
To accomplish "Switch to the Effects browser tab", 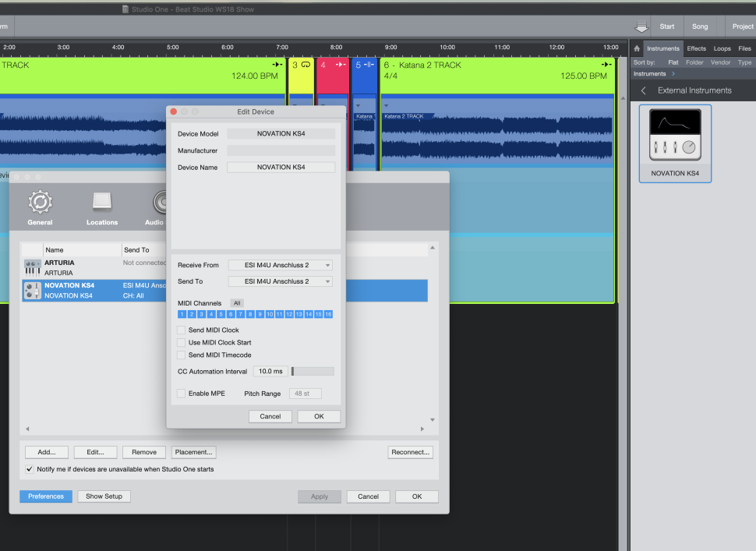I will (x=696, y=48).
